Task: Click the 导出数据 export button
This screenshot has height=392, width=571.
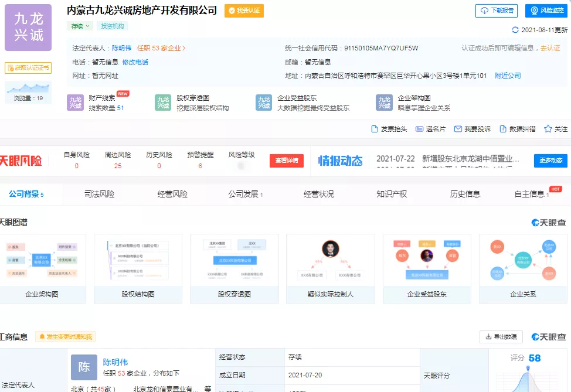Action: 501,337
